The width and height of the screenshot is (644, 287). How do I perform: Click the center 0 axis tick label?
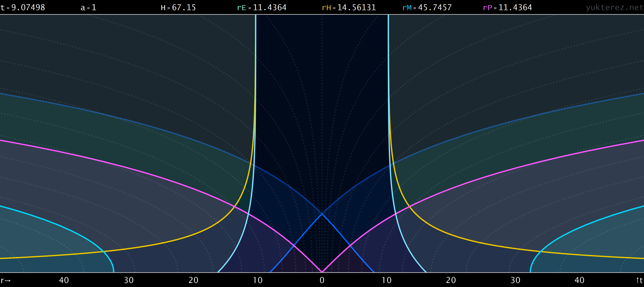(x=322, y=280)
